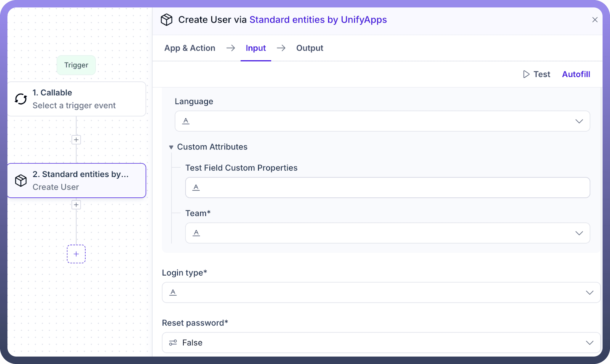Viewport: 610px width, 364px height.
Task: Expand the Login type dropdown
Action: pos(589,292)
